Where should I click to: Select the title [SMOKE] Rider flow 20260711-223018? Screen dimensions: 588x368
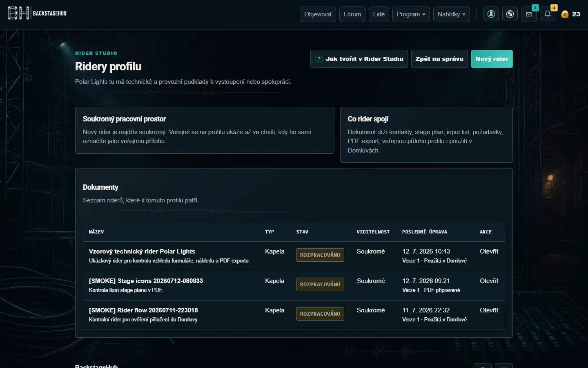[x=143, y=310]
